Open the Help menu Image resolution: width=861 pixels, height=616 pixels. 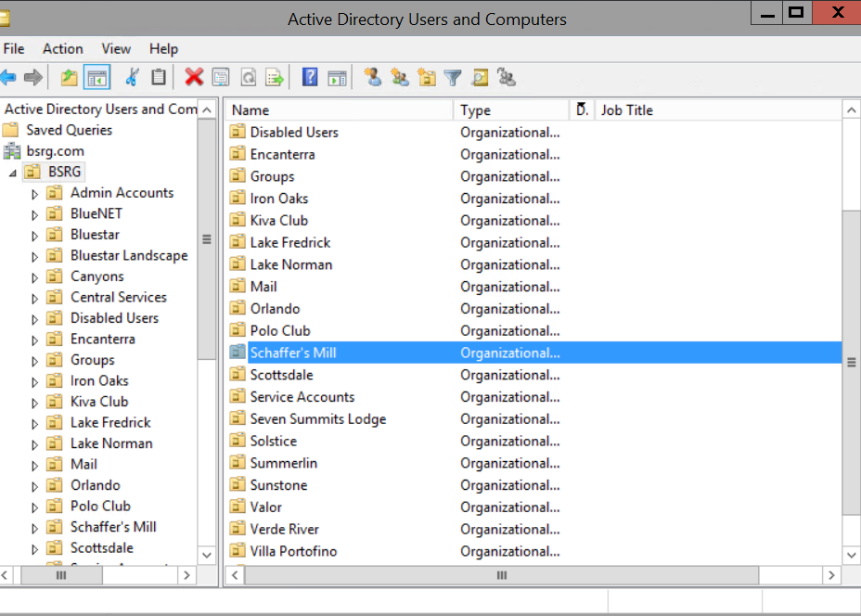(163, 49)
